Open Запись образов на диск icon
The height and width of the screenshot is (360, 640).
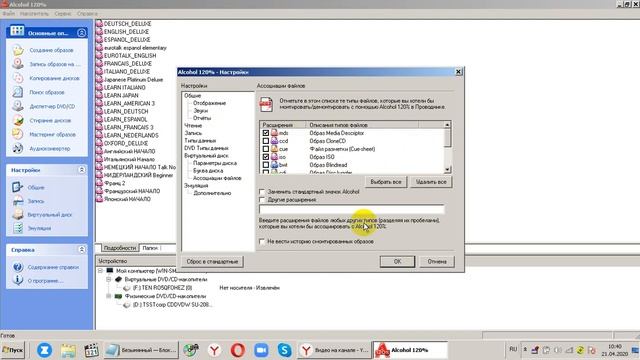coord(18,64)
